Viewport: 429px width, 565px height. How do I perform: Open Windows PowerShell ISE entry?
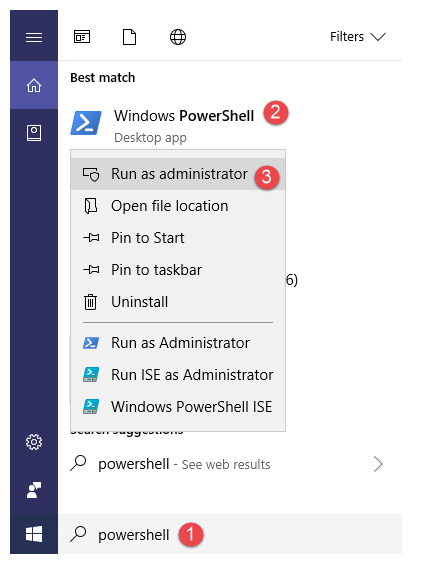point(178,407)
